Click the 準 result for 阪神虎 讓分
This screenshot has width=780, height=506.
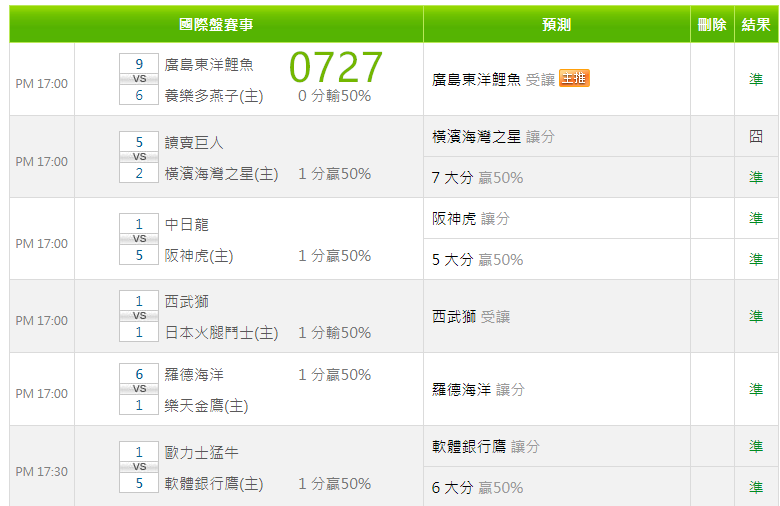[x=756, y=218]
